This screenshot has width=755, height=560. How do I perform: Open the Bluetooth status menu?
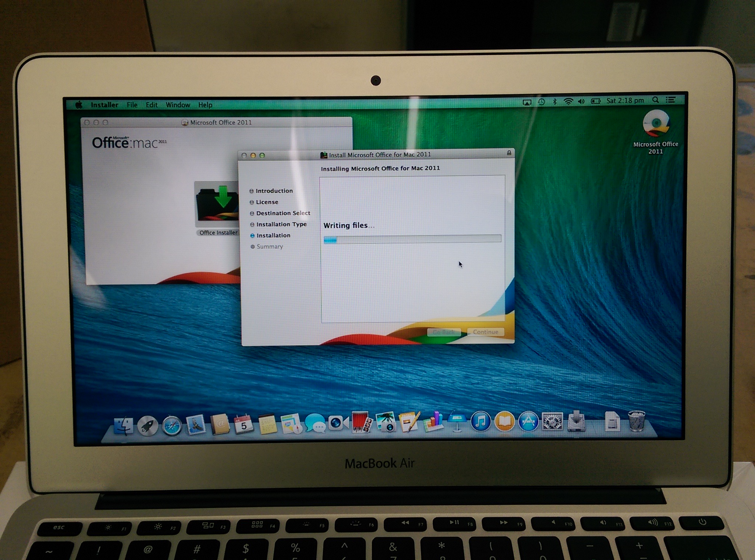[554, 102]
